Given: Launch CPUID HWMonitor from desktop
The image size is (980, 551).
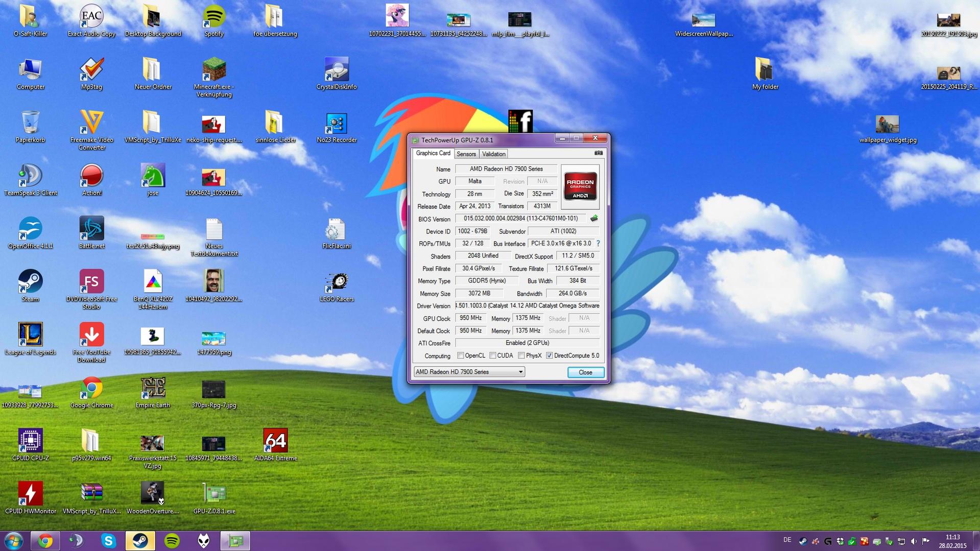Looking at the screenshot, I should [x=30, y=498].
